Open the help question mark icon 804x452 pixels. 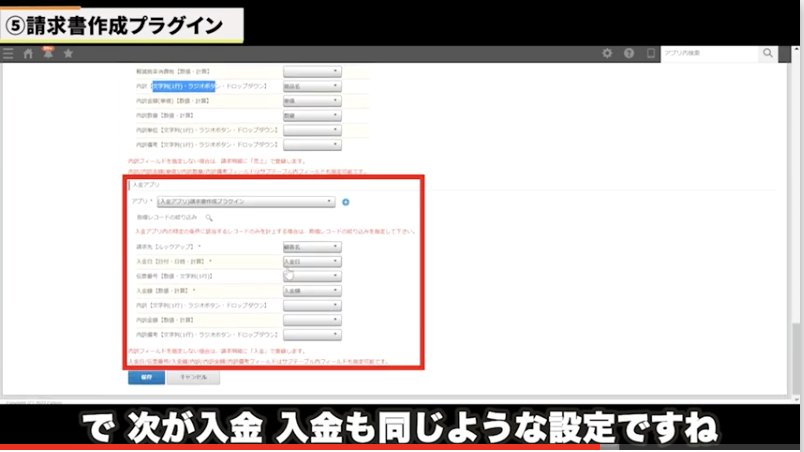coord(629,53)
